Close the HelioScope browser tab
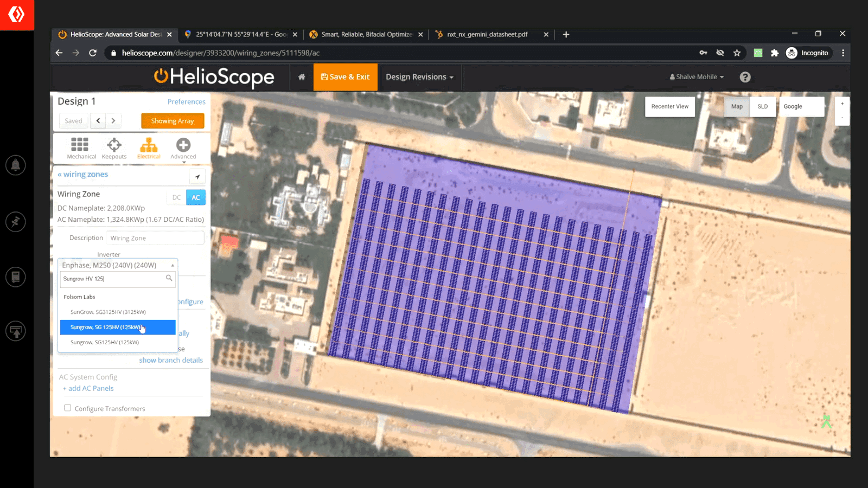Screen dimensions: 868x488 click(x=169, y=34)
